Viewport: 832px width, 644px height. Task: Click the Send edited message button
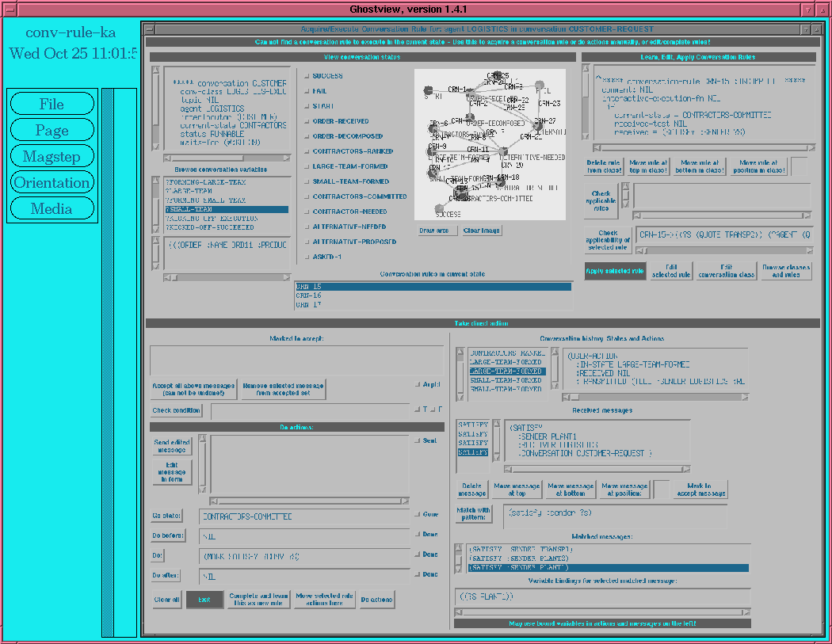(x=172, y=446)
